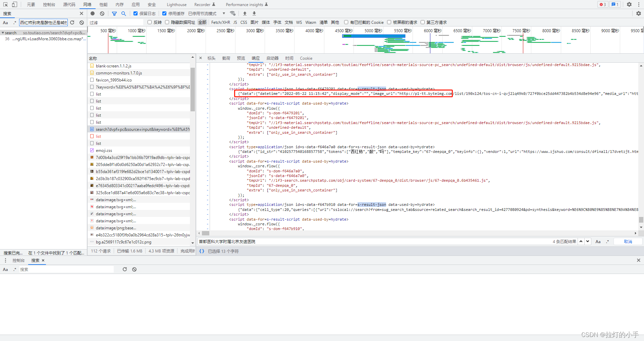Focus the 过滤 filter input field

click(116, 22)
